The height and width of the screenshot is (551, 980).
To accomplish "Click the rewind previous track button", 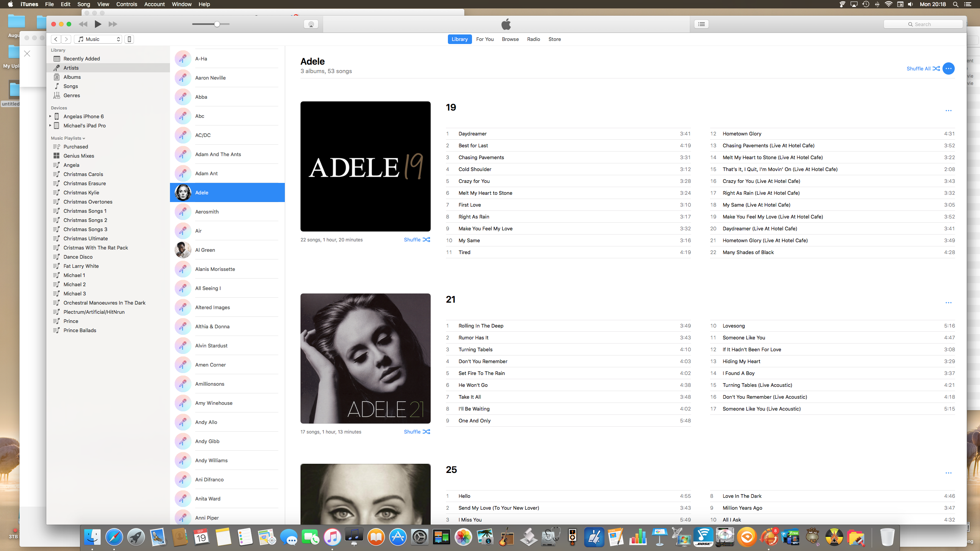I will pos(83,24).
